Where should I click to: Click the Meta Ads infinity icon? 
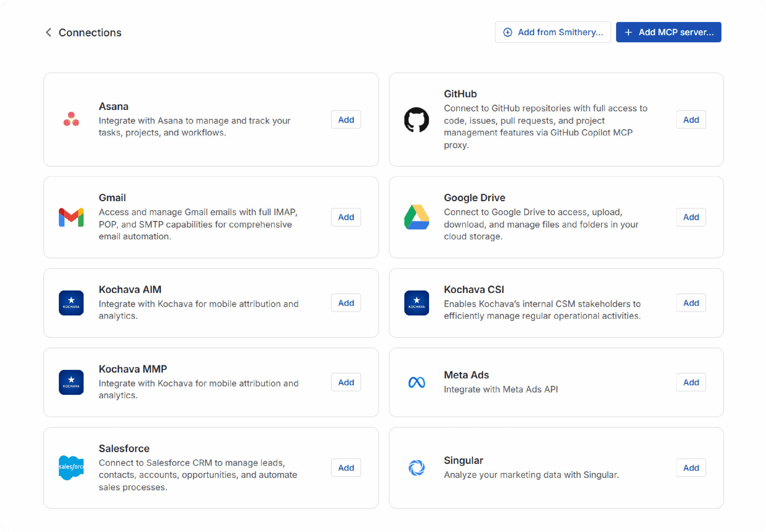(416, 382)
